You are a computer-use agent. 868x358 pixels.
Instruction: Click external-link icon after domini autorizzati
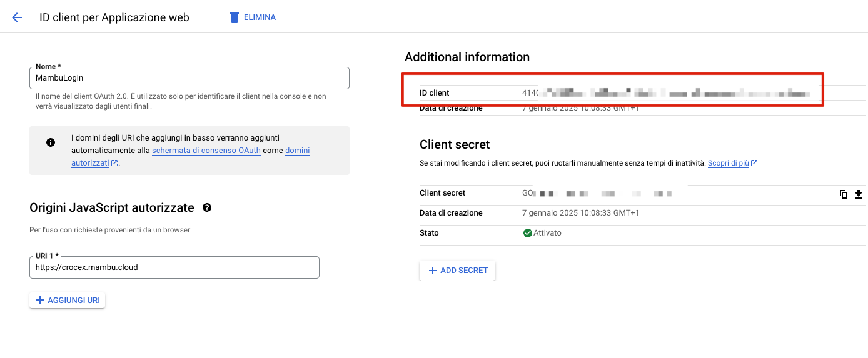point(114,163)
